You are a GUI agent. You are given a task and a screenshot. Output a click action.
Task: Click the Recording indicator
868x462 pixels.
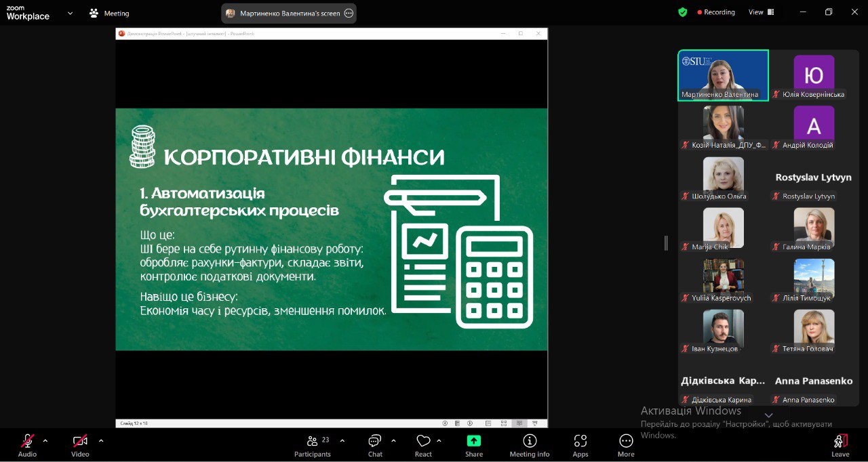(716, 12)
